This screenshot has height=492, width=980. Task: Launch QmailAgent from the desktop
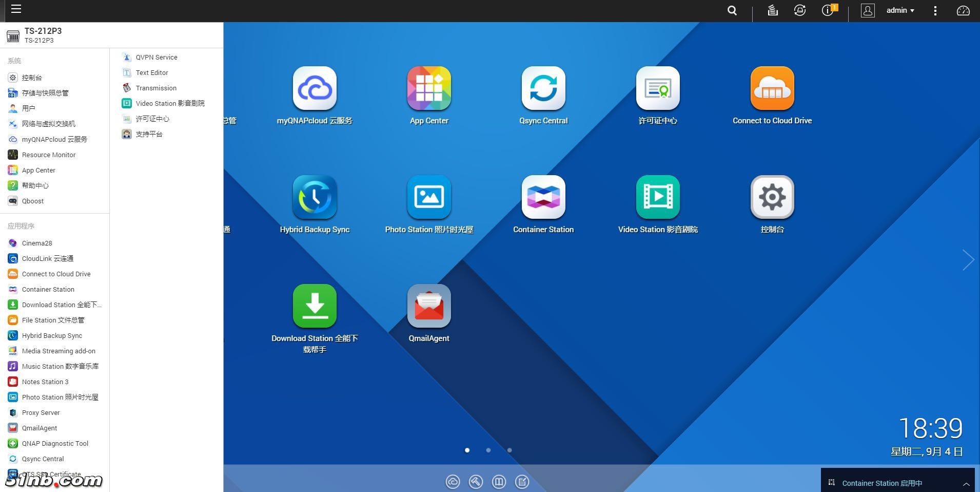pos(429,306)
